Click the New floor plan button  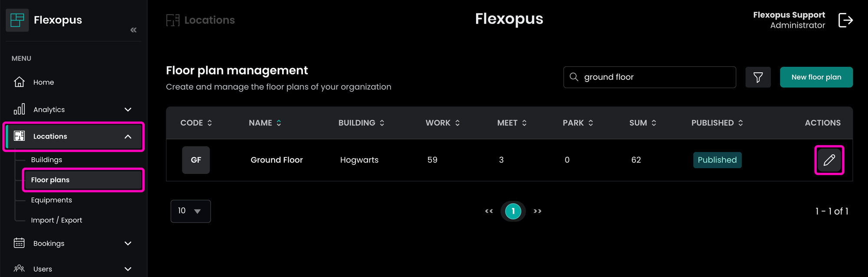(x=816, y=77)
